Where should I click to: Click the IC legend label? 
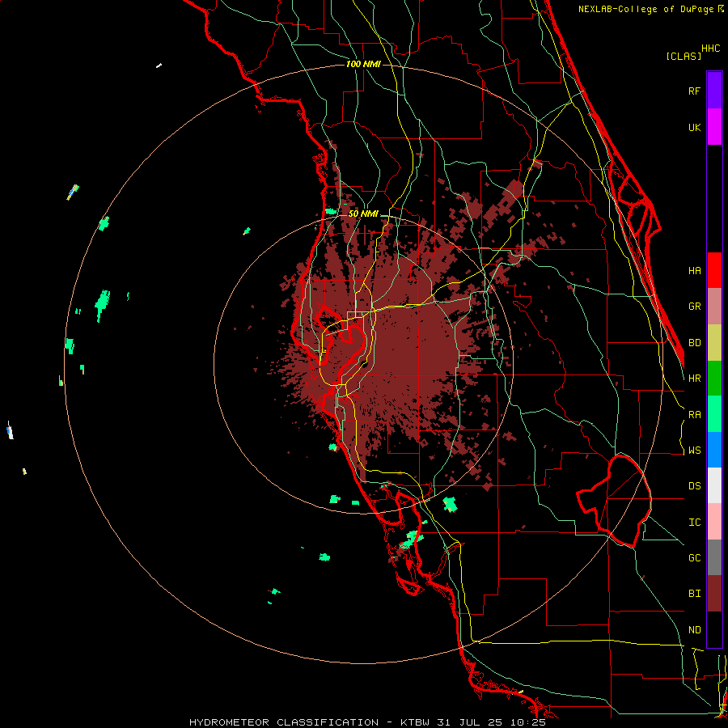[694, 523]
